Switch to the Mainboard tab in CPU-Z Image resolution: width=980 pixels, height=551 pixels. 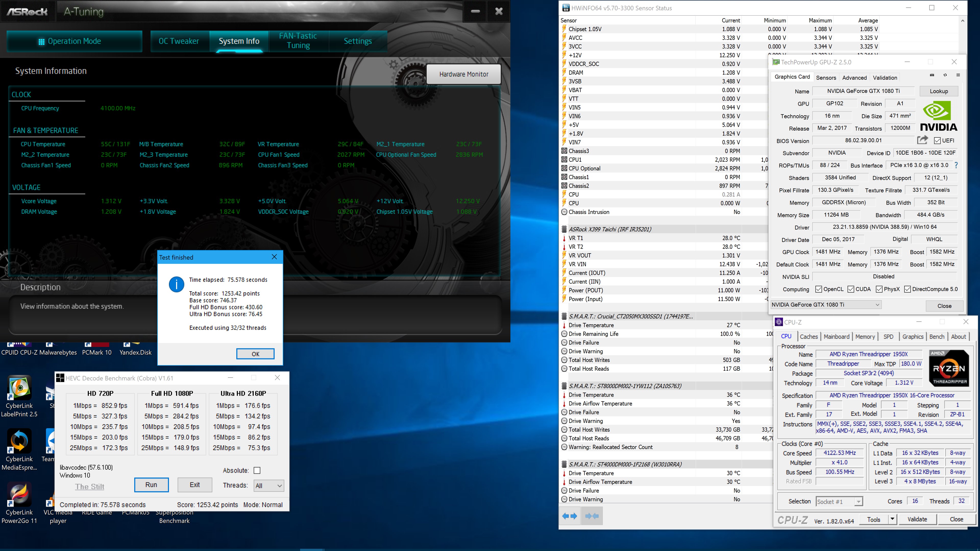click(837, 336)
